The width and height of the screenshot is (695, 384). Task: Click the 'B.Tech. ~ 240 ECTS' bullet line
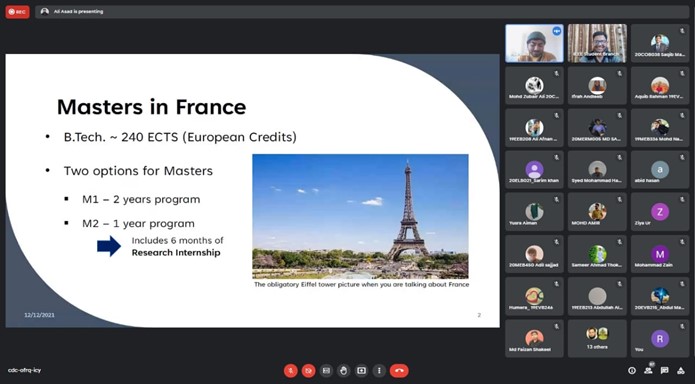pyautogui.click(x=180, y=137)
